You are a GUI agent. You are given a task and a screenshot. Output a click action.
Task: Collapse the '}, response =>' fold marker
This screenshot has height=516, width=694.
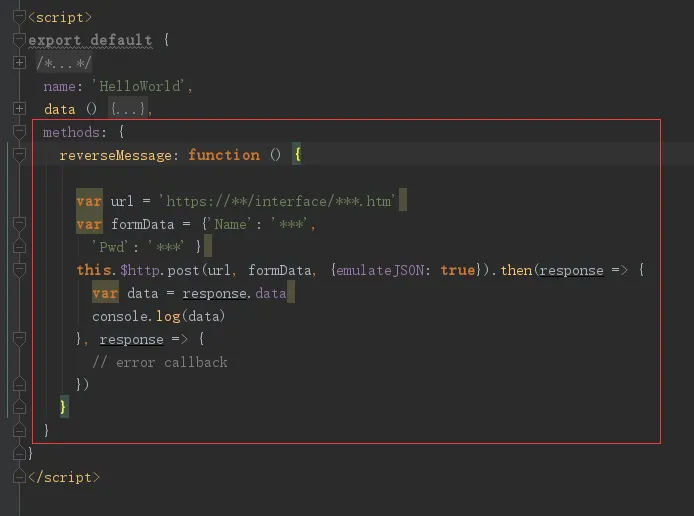tap(19, 339)
